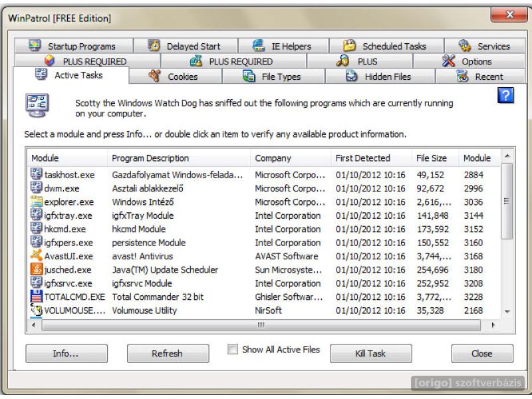
Task: Select the "avast! Antivirus" description
Action: pos(142,256)
